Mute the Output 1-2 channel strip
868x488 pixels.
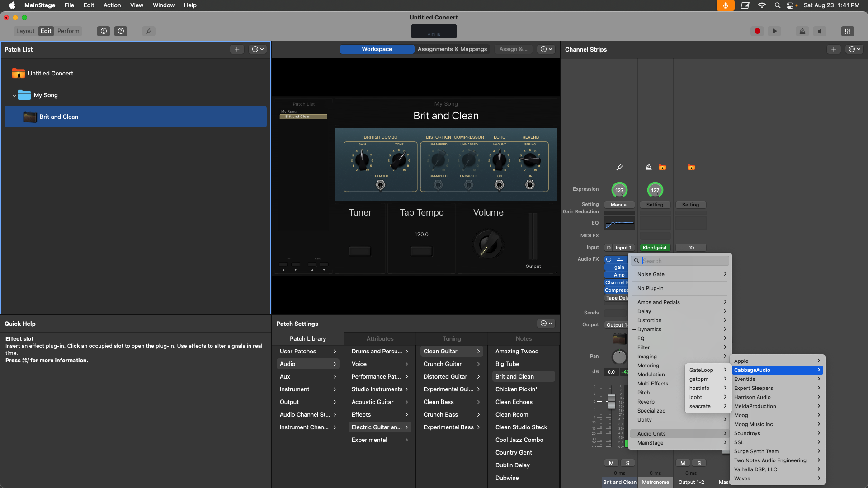pos(683,463)
